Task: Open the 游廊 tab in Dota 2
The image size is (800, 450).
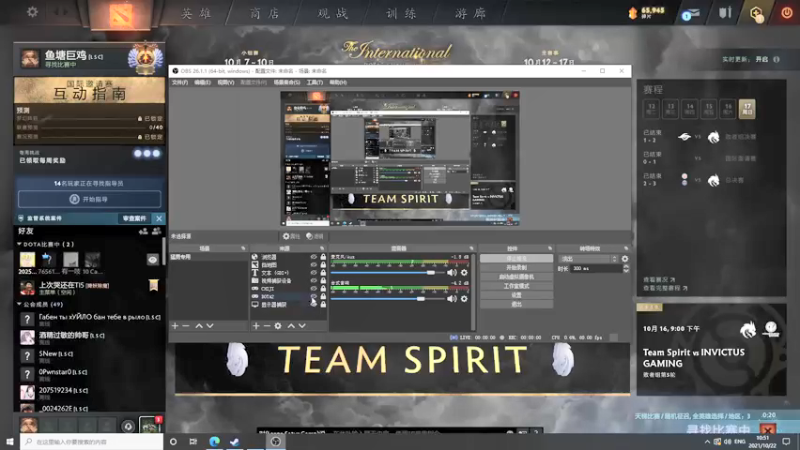Action: (470, 14)
